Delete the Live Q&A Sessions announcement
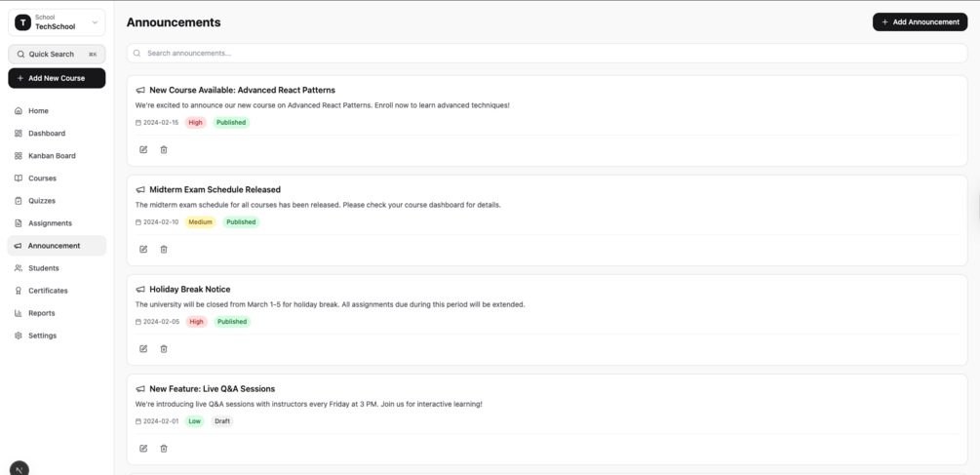 [x=164, y=449]
